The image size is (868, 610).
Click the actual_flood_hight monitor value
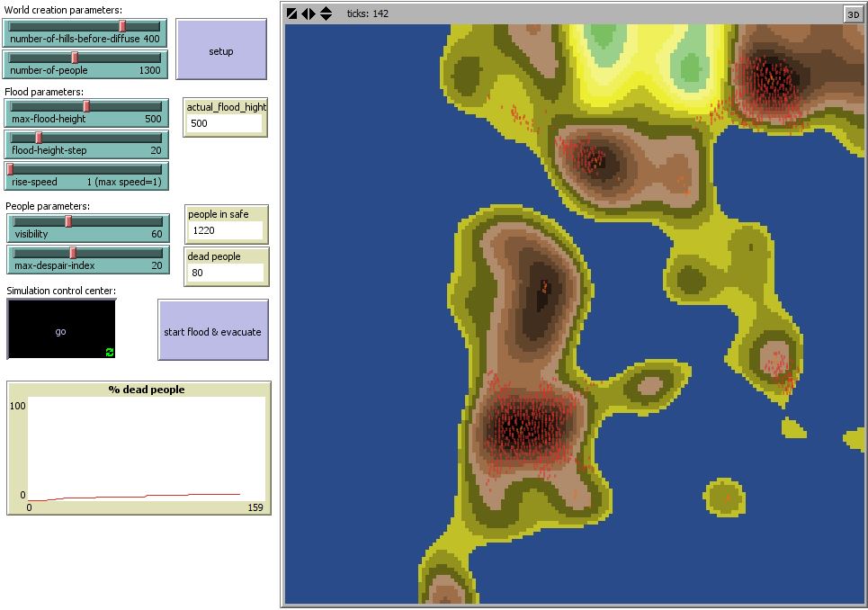pyautogui.click(x=225, y=123)
